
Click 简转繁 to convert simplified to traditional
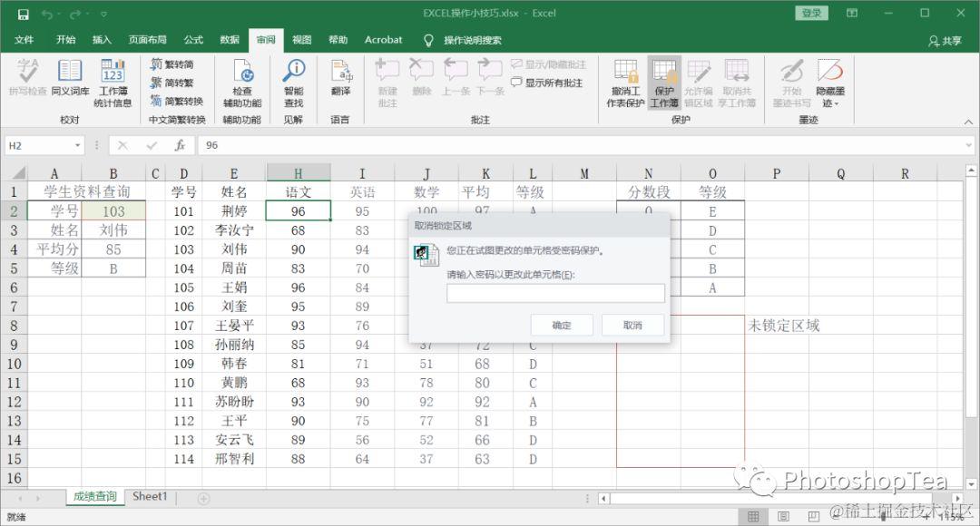[x=172, y=83]
